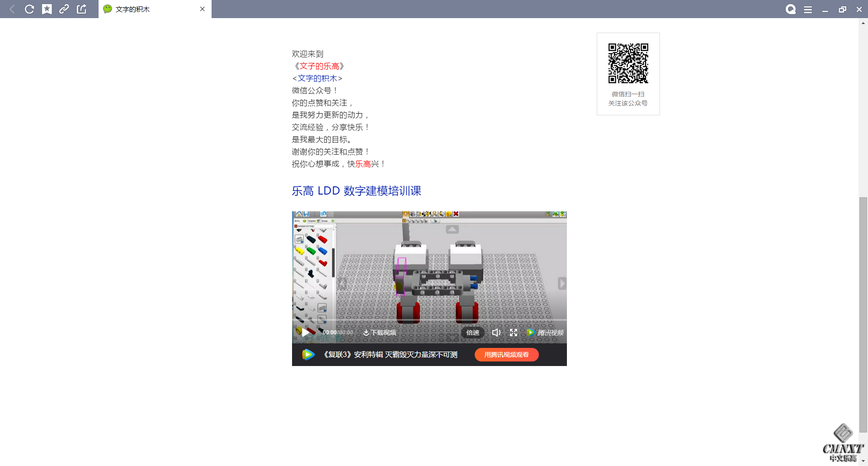Share the article via share icon
This screenshot has height=466, width=868.
(x=81, y=9)
